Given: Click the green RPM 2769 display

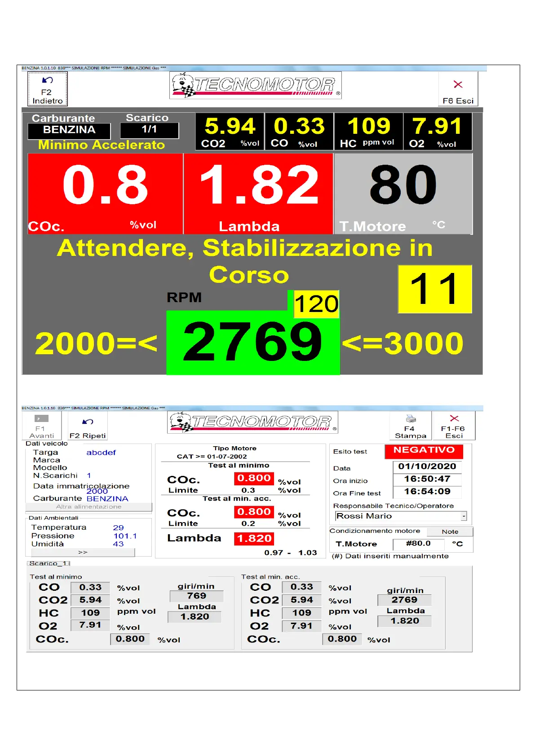Looking at the screenshot, I should point(253,342).
